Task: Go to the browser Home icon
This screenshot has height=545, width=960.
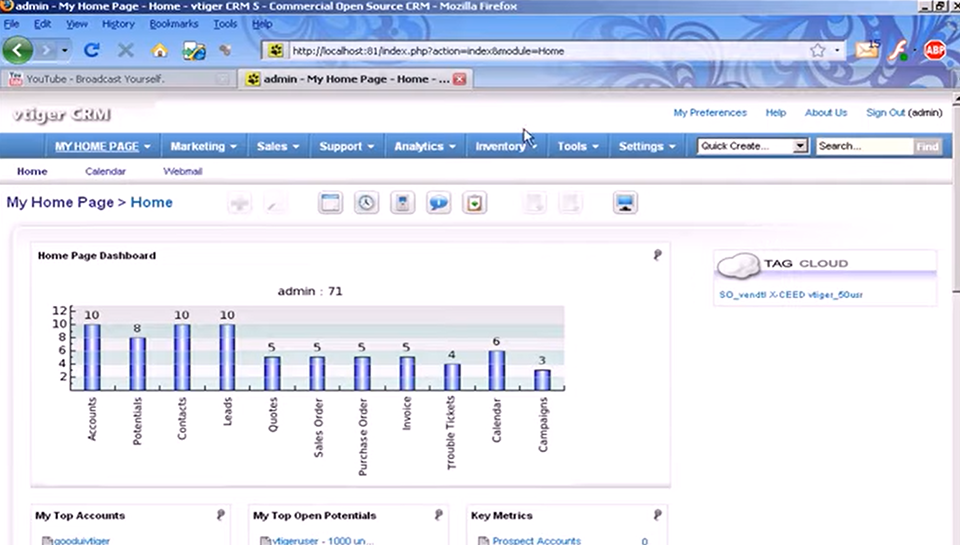Action: (x=160, y=50)
